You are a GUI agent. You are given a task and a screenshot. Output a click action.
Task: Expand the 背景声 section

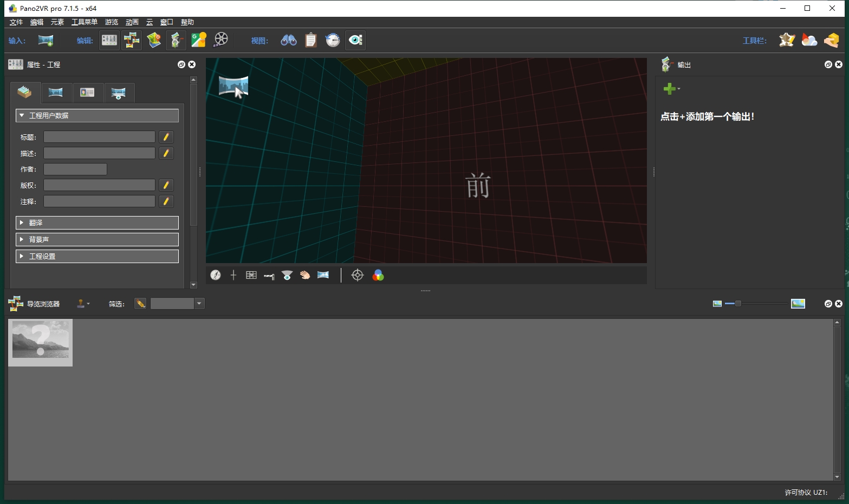click(97, 239)
